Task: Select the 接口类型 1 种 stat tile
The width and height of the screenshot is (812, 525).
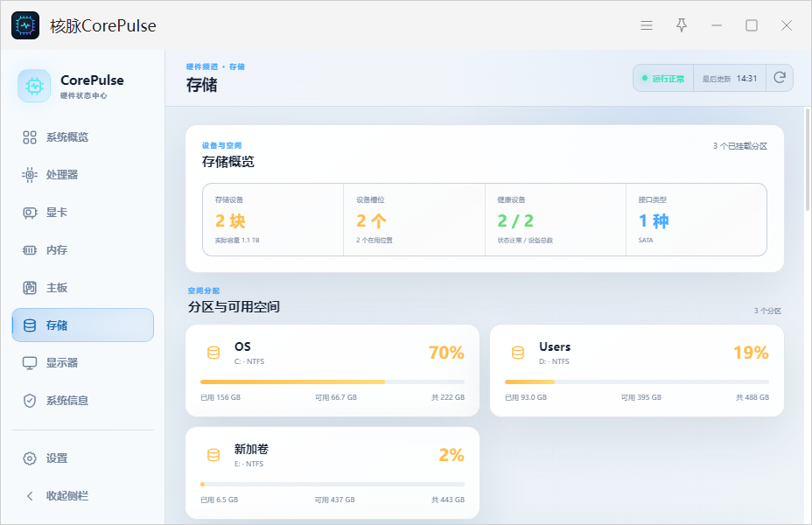Action: 696,220
